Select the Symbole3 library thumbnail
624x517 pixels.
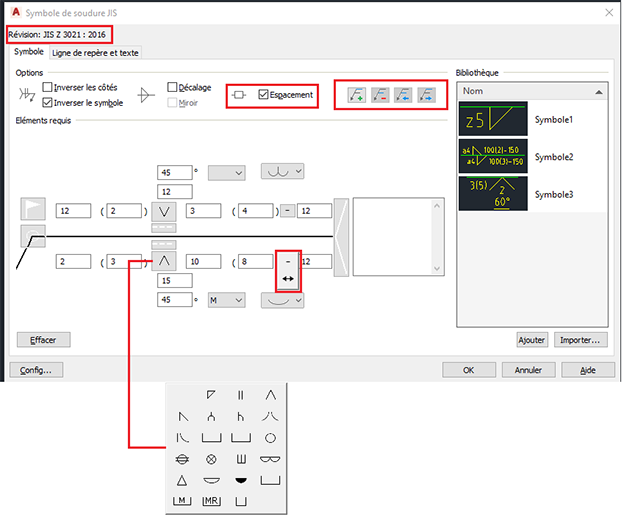[493, 193]
